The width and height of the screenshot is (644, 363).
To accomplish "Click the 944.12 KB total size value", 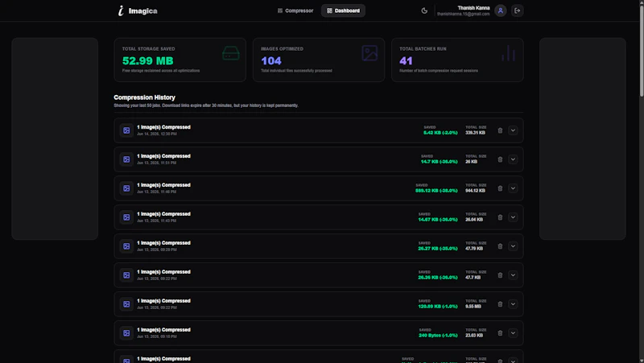I will tap(475, 191).
